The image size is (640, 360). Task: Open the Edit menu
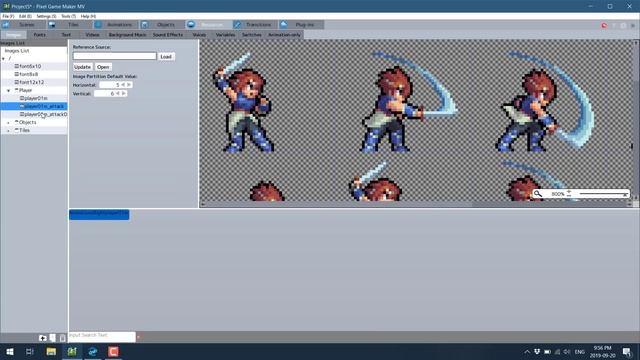click(25, 16)
